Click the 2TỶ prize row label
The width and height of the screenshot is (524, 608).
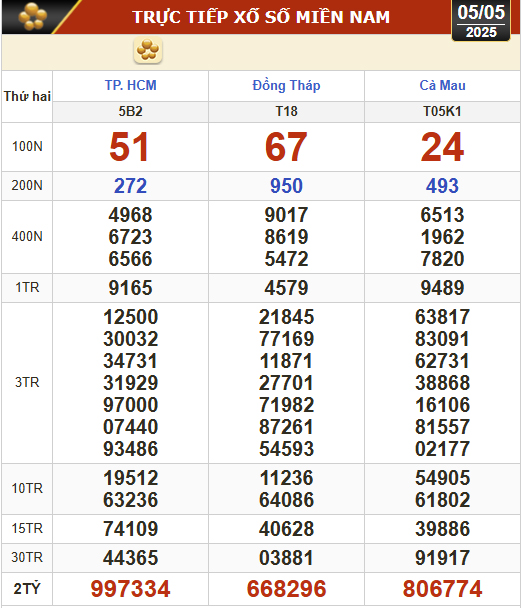[x=27, y=589]
